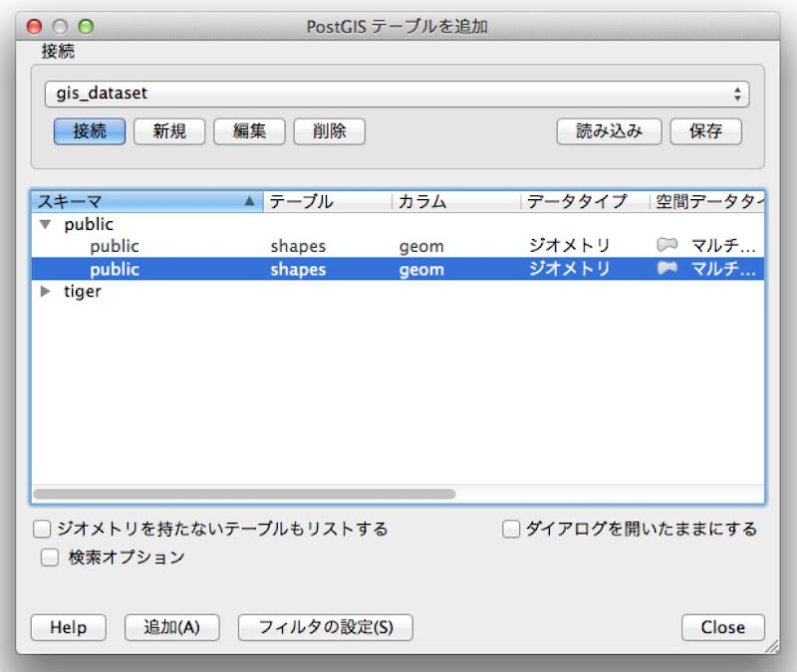Image resolution: width=797 pixels, height=672 pixels.
Task: Toggle the 検索オプション checkbox
Action: pyautogui.click(x=49, y=558)
